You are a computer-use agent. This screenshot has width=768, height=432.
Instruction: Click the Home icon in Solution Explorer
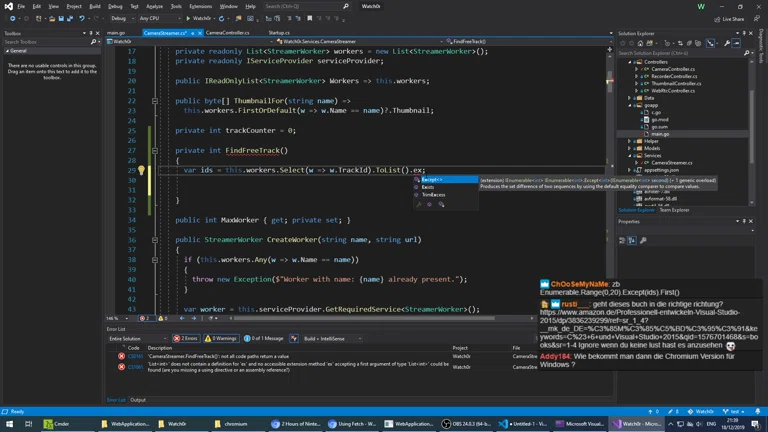point(640,43)
